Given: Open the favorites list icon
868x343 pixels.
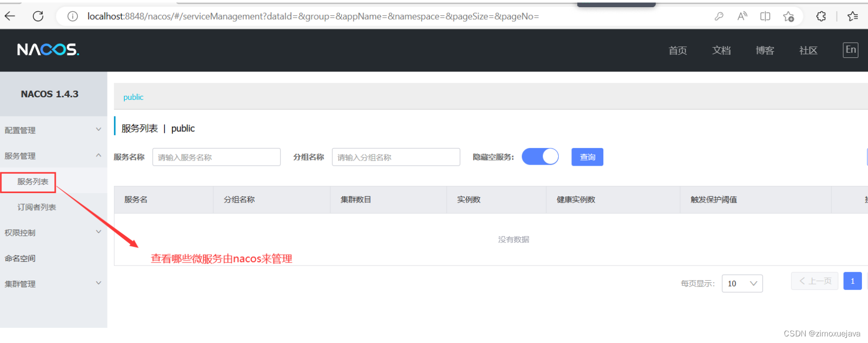Looking at the screenshot, I should point(853,16).
